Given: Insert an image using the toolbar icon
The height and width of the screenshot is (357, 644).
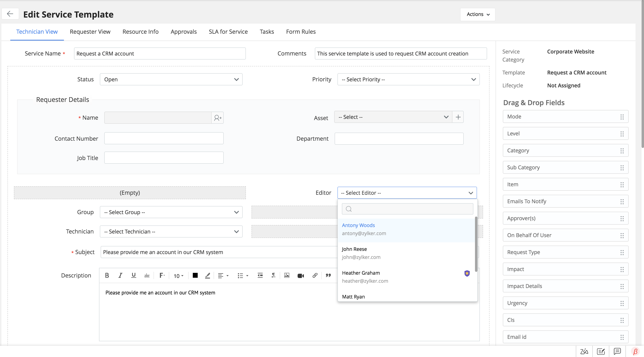Looking at the screenshot, I should 287,275.
